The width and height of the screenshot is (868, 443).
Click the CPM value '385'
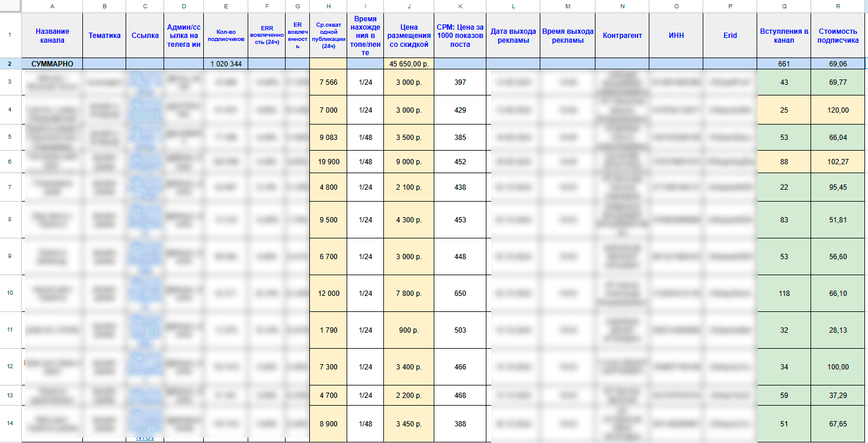[x=460, y=138]
